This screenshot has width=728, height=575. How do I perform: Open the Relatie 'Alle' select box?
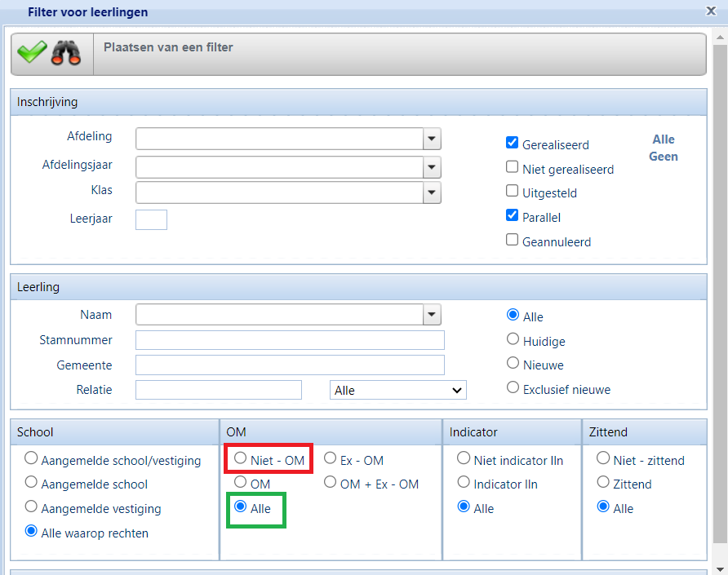coord(397,390)
